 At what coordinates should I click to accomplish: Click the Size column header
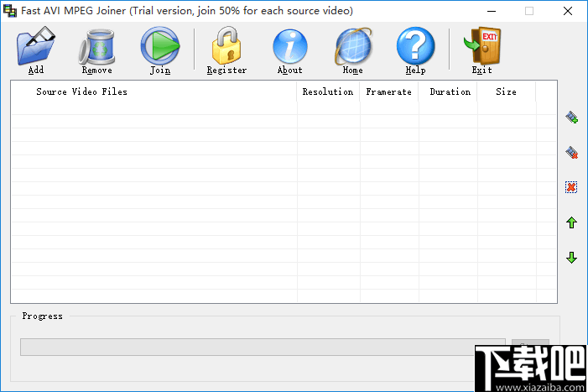click(507, 91)
